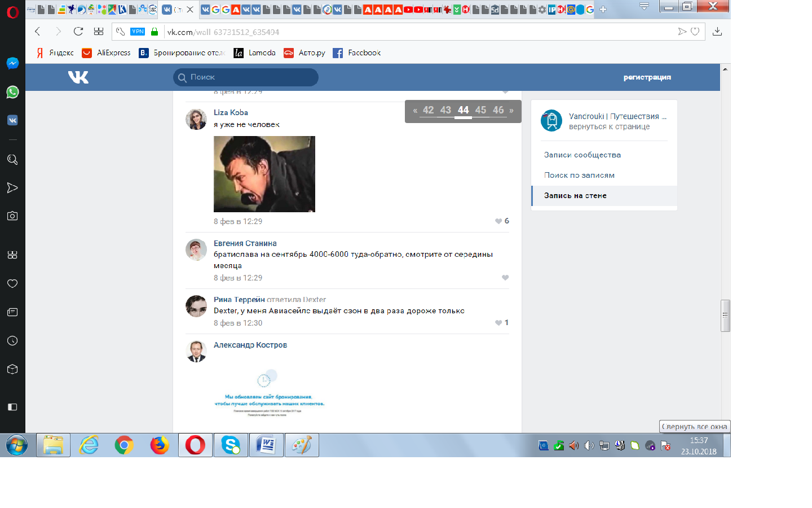Click the VK logo in the header
Image resolution: width=812 pixels, height=508 pixels.
78,77
